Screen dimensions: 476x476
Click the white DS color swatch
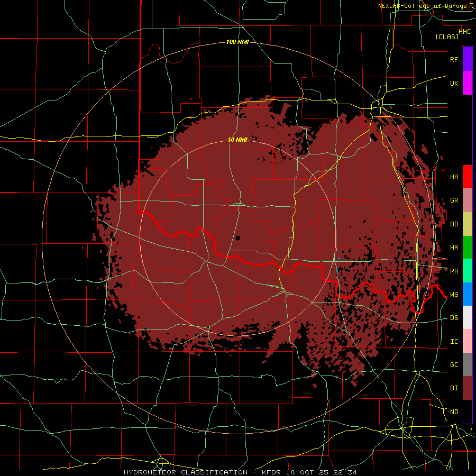(467, 317)
